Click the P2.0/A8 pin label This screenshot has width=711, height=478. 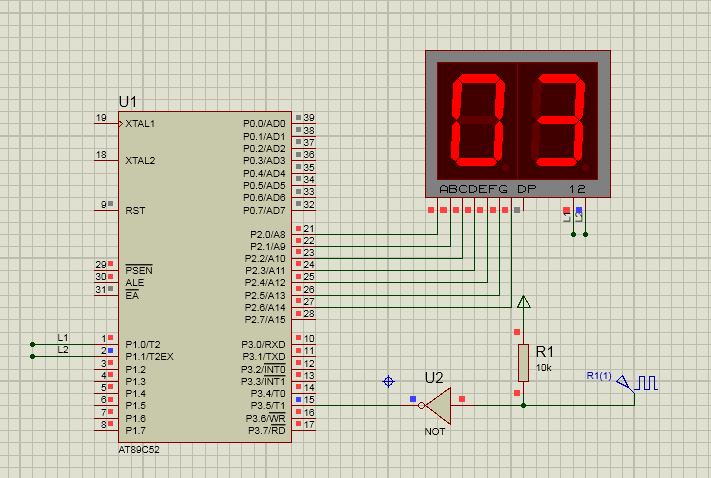point(267,234)
